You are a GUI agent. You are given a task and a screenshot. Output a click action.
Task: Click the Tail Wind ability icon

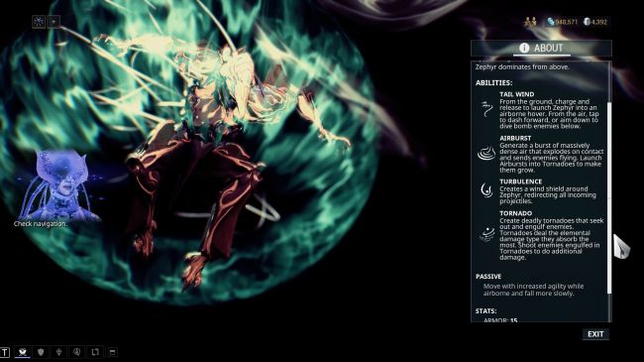point(486,109)
